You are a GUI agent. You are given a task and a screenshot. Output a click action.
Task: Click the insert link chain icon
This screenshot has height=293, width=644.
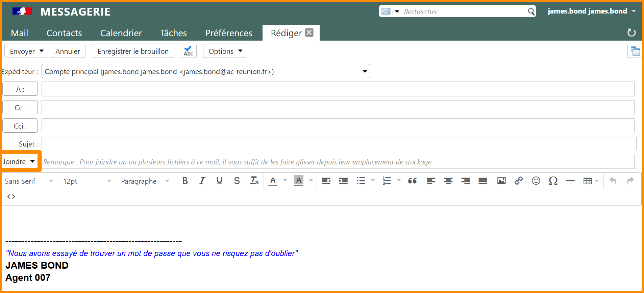[x=519, y=181]
